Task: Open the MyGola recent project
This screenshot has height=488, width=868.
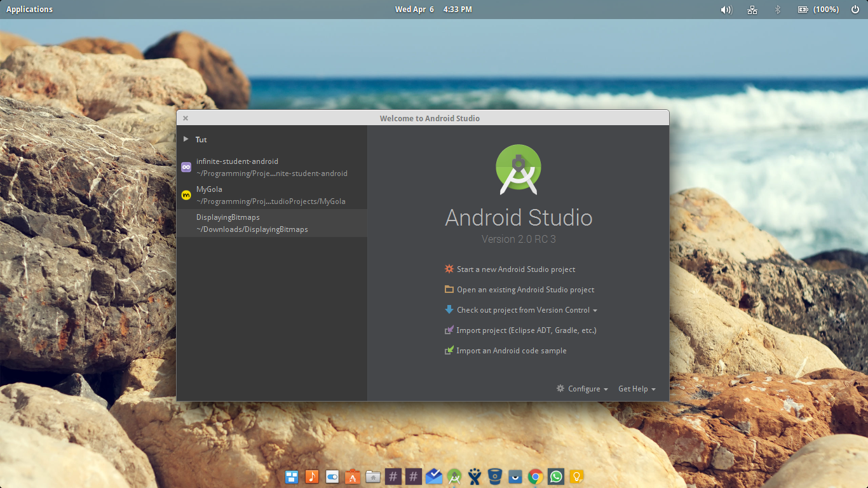Action: 272,195
